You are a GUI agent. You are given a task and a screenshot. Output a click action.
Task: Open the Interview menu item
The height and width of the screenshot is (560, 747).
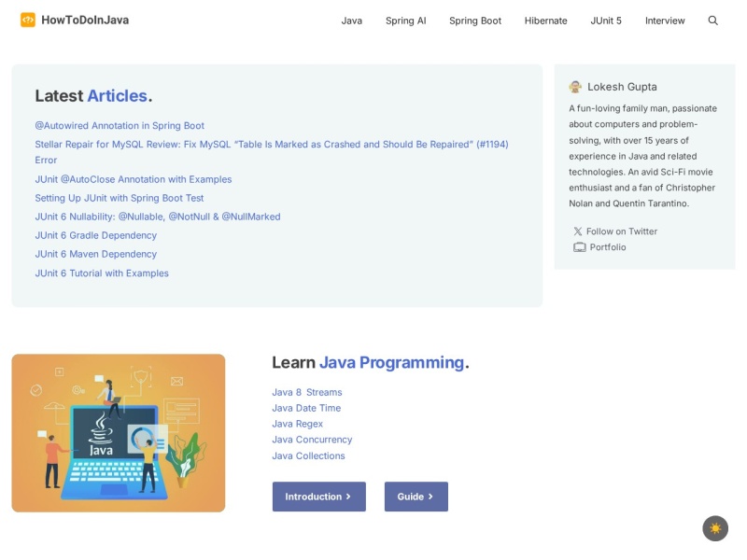tap(665, 21)
